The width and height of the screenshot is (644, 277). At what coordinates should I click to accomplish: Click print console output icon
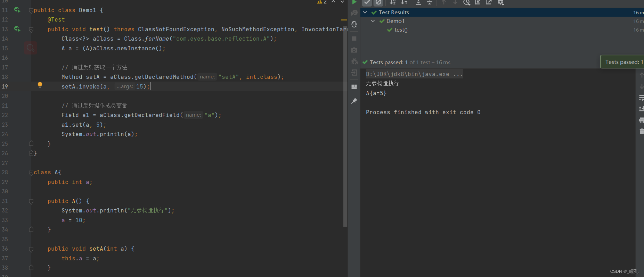tap(642, 120)
